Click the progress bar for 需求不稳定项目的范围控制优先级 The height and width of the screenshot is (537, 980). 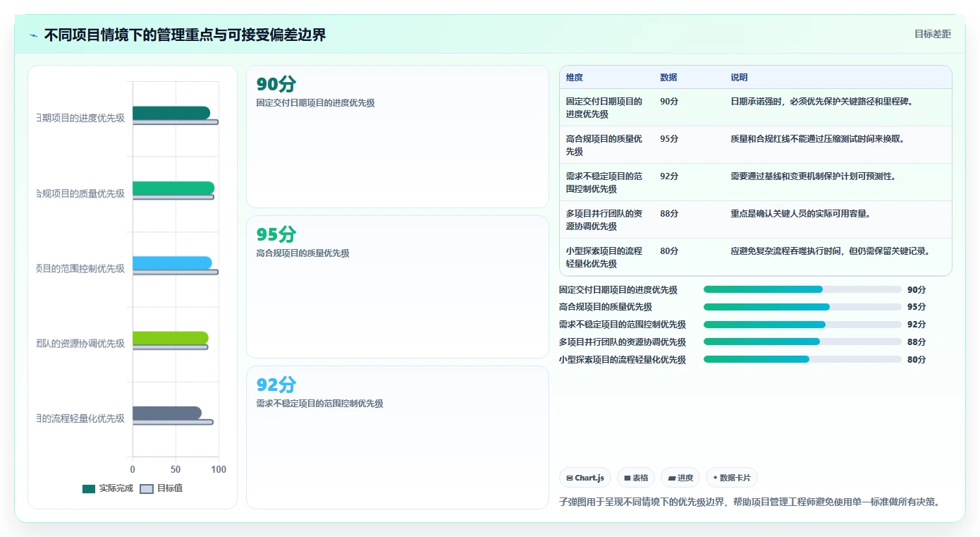click(x=802, y=325)
